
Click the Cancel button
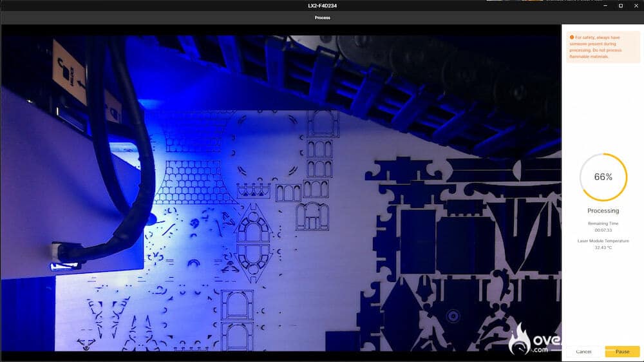583,351
